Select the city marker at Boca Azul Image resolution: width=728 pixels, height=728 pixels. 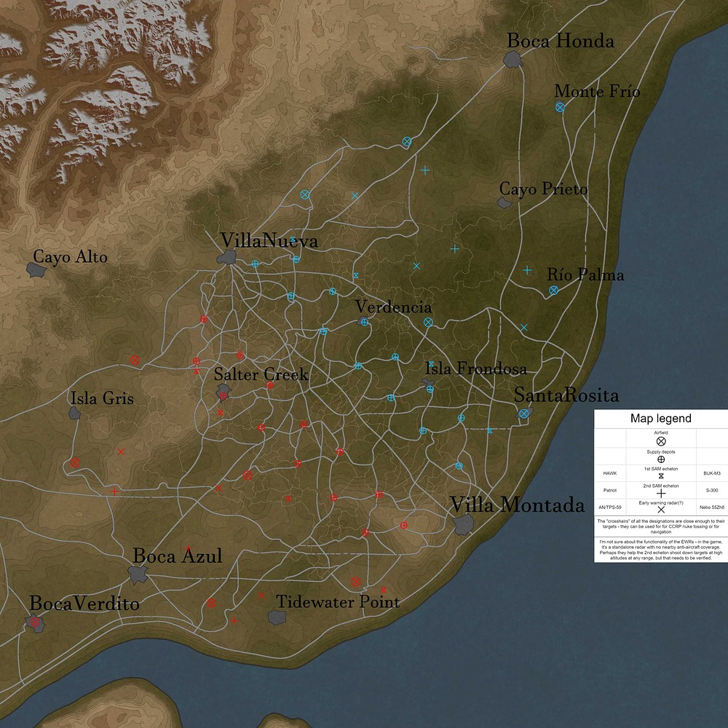click(x=138, y=575)
